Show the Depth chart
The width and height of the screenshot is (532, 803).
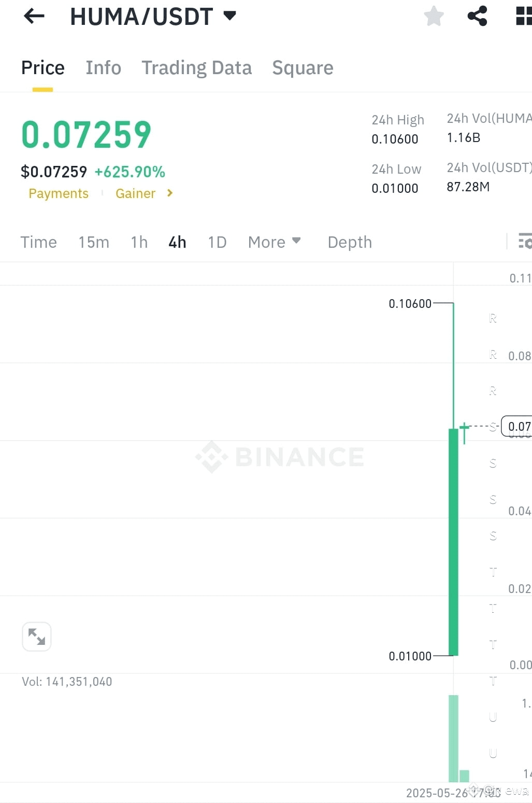(x=350, y=242)
